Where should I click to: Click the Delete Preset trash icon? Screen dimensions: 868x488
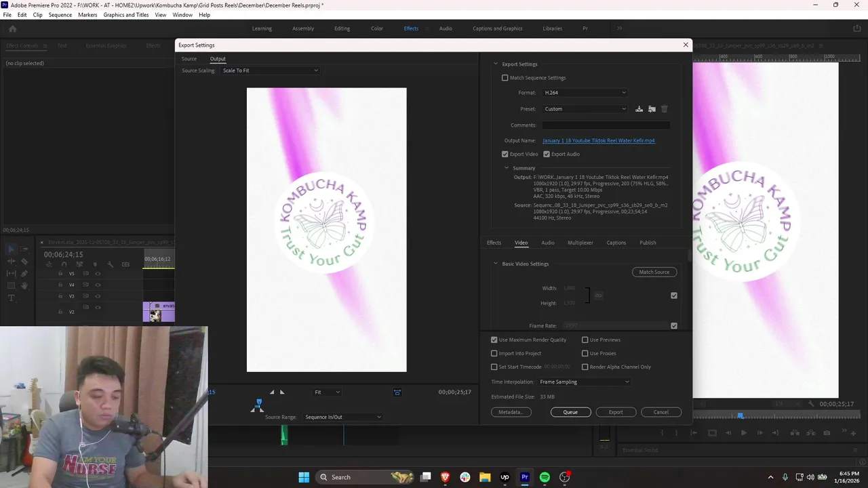coord(665,109)
